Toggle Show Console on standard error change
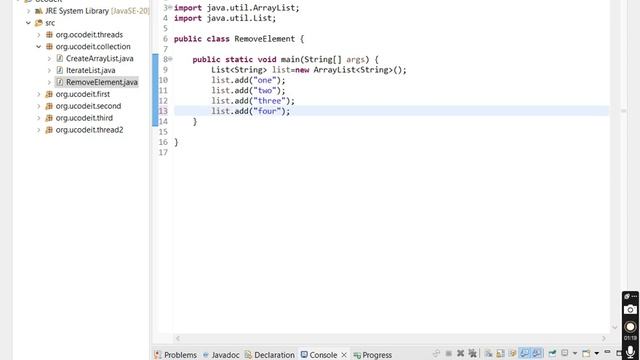640x360 pixels. (537, 353)
